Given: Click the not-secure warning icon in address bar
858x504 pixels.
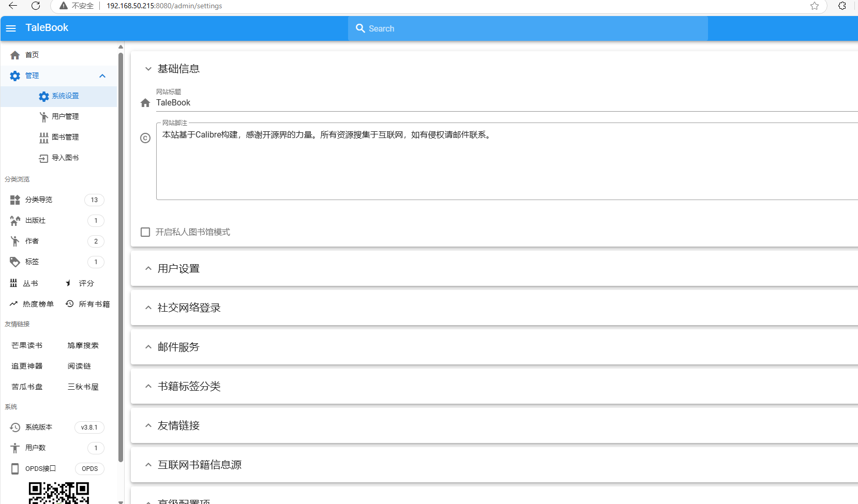Looking at the screenshot, I should coord(64,6).
